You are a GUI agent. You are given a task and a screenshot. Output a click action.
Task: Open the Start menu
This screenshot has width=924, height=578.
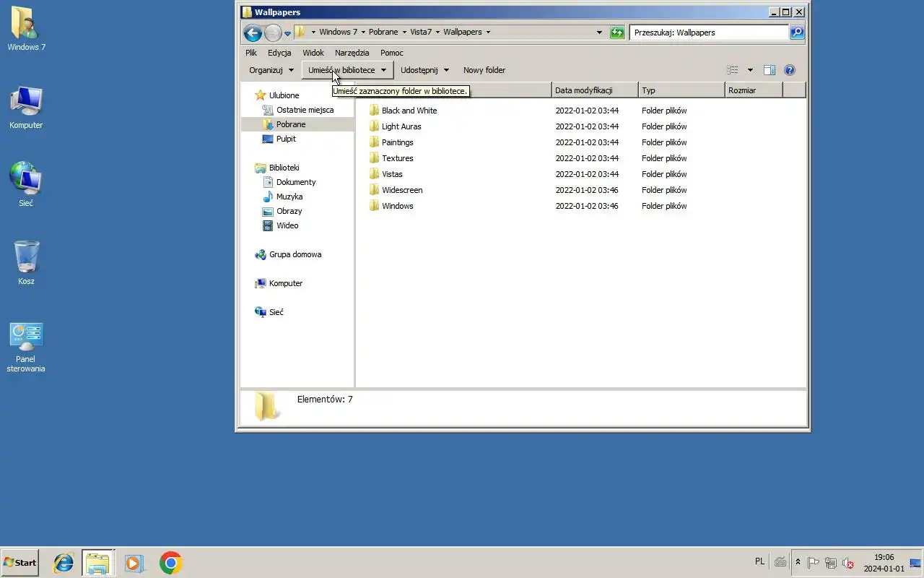(19, 563)
